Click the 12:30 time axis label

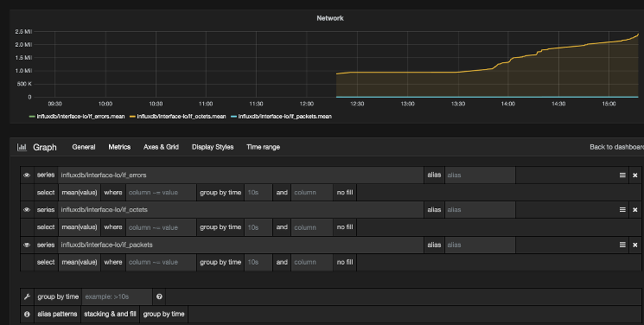pyautogui.click(x=357, y=104)
